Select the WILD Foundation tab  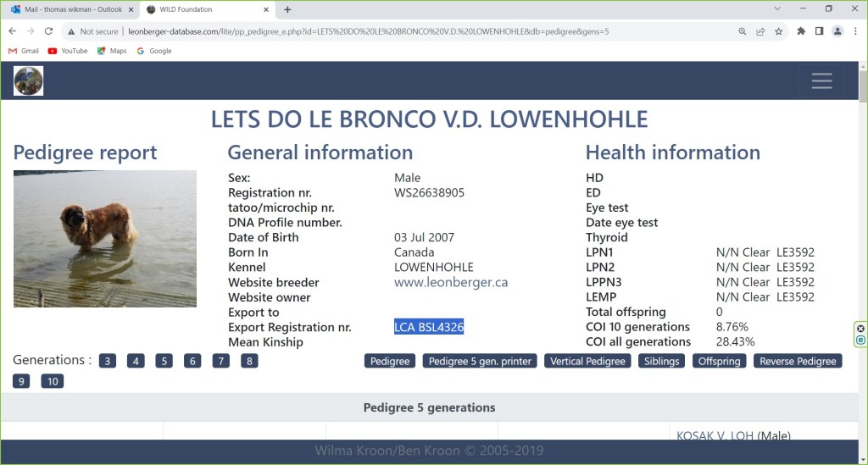pos(207,9)
